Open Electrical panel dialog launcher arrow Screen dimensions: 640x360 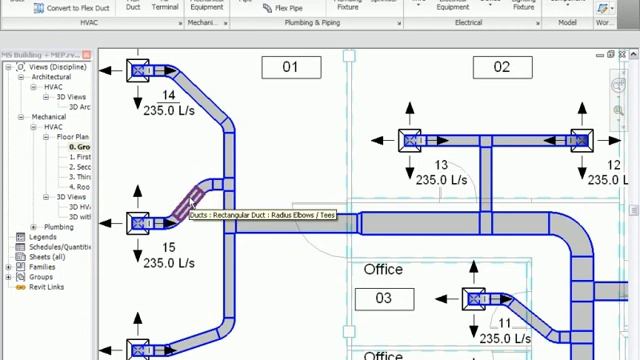(x=538, y=24)
